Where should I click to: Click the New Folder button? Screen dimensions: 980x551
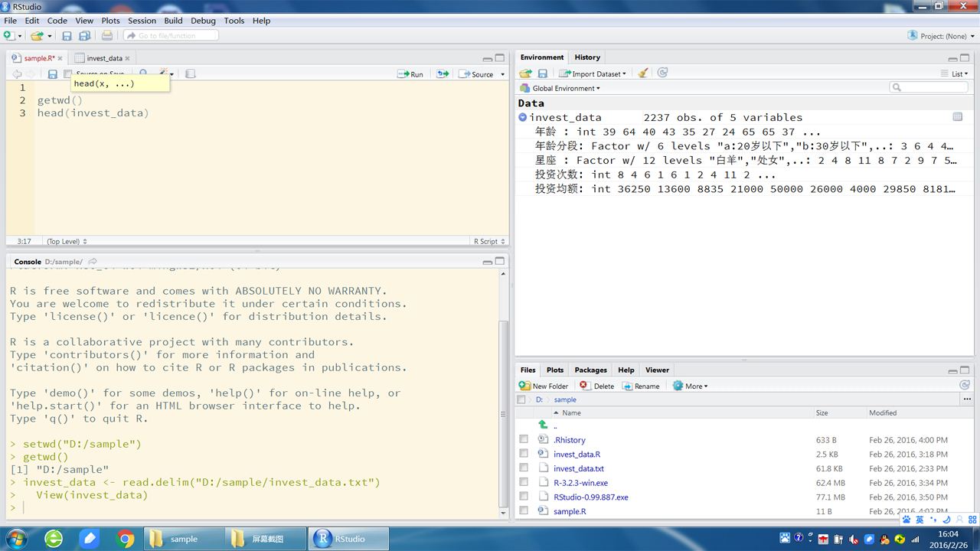(544, 386)
